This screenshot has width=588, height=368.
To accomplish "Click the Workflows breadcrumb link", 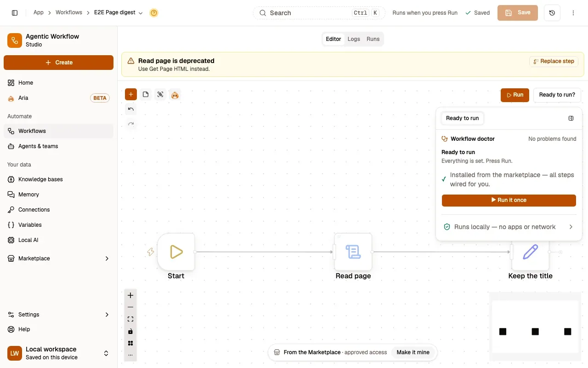I will (x=69, y=12).
